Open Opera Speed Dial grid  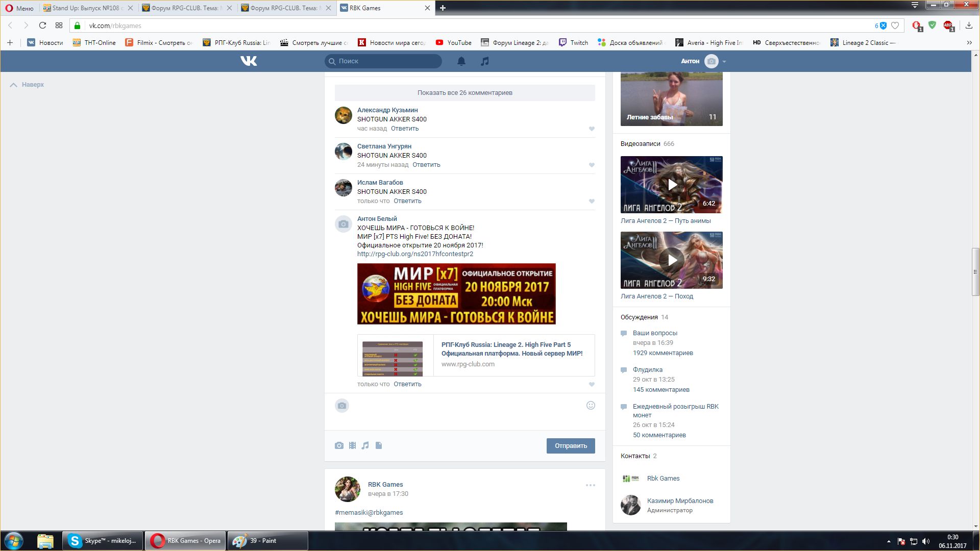(59, 26)
